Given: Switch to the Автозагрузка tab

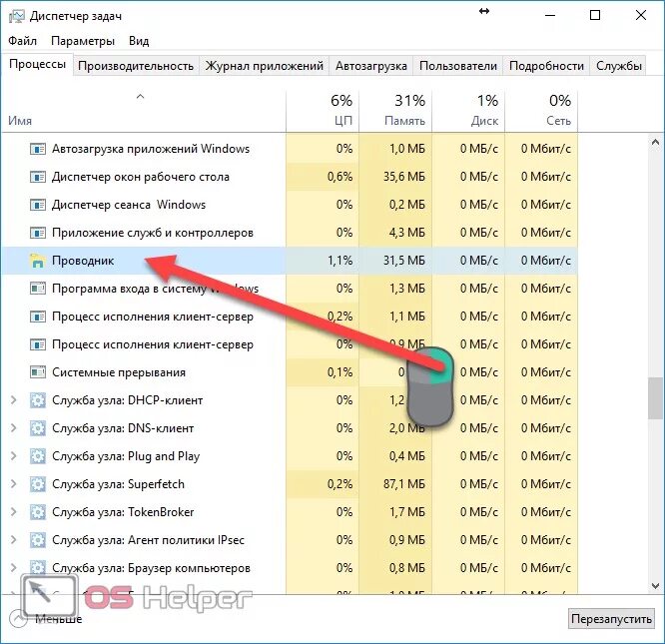Looking at the screenshot, I should click(371, 66).
